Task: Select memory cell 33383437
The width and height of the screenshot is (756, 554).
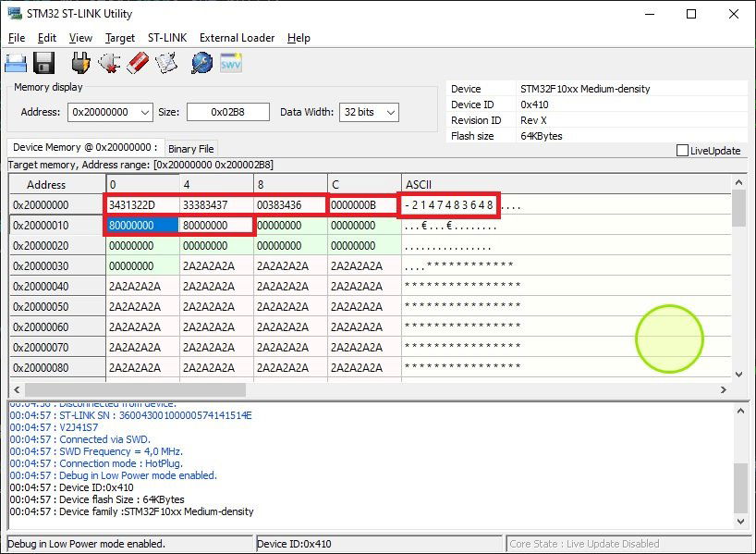Action: (216, 205)
